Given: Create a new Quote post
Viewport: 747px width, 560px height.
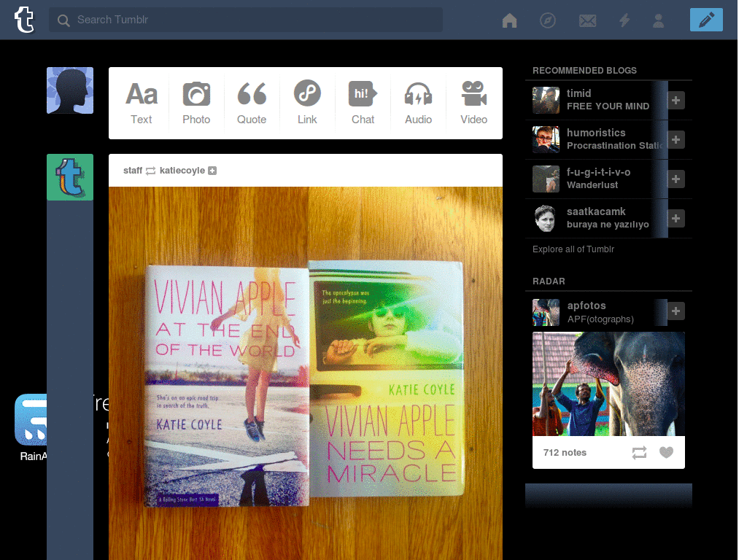Looking at the screenshot, I should (x=252, y=103).
